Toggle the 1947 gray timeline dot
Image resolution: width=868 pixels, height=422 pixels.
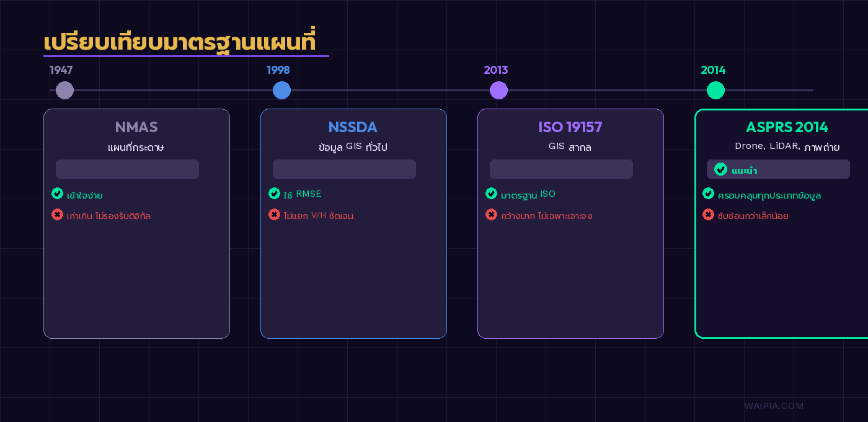pyautogui.click(x=64, y=90)
